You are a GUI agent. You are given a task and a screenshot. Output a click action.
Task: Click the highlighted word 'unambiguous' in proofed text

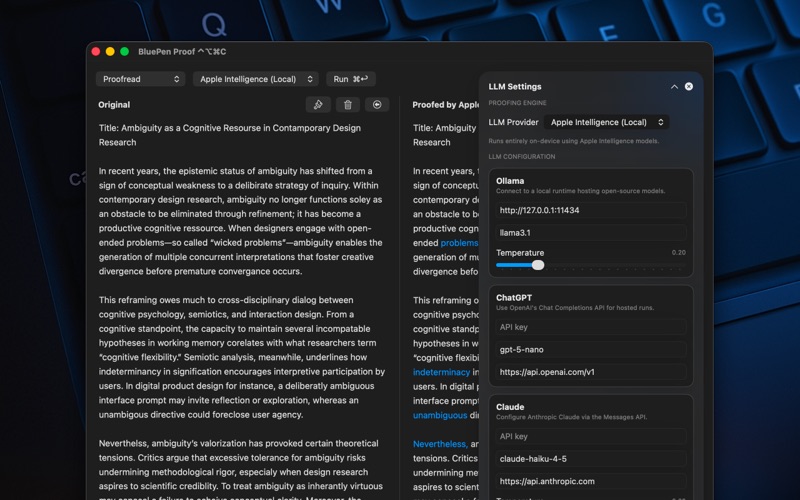click(x=440, y=415)
